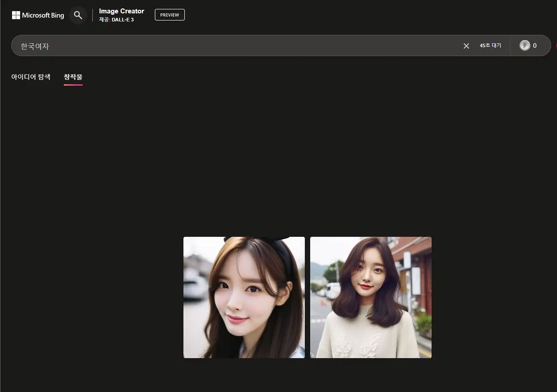The image size is (557, 392).
Task: Click the Microsoft Bing logo
Action: 37,15
